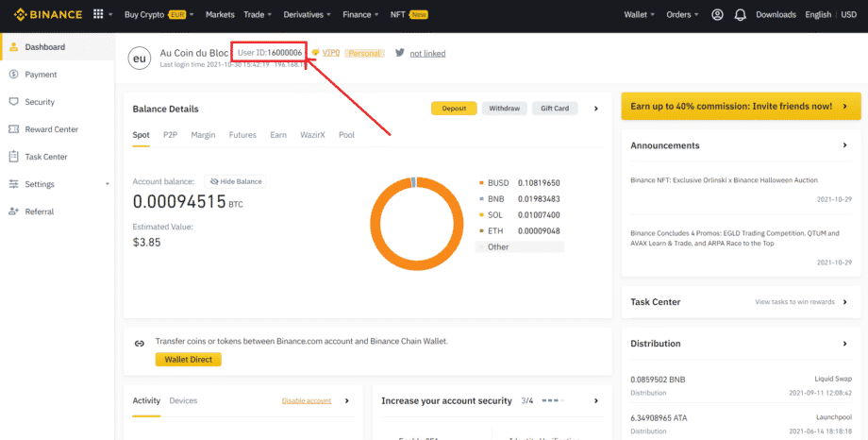Expand the Finance dropdown
868x440 pixels.
pos(377,15)
